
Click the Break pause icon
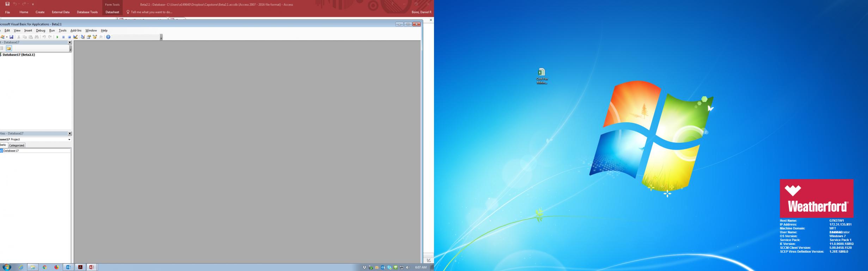click(63, 37)
